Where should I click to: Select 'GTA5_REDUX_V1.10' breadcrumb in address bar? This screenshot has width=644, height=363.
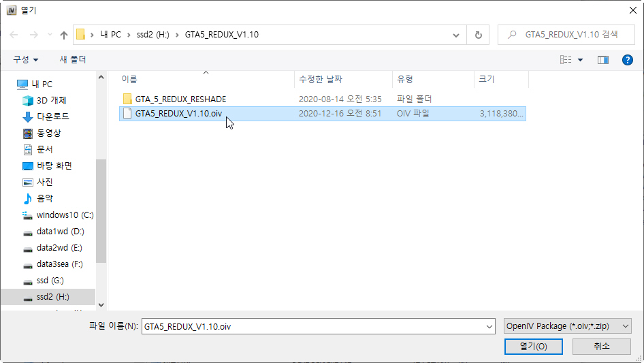pyautogui.click(x=222, y=35)
